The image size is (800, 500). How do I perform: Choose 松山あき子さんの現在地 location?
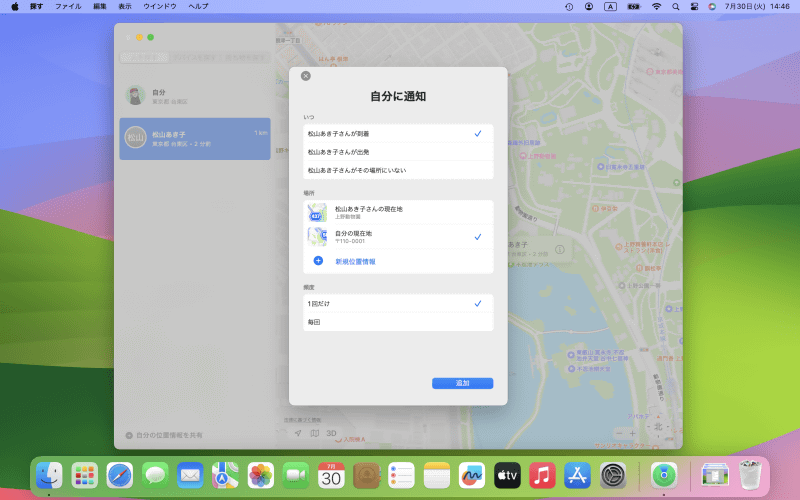click(x=398, y=212)
